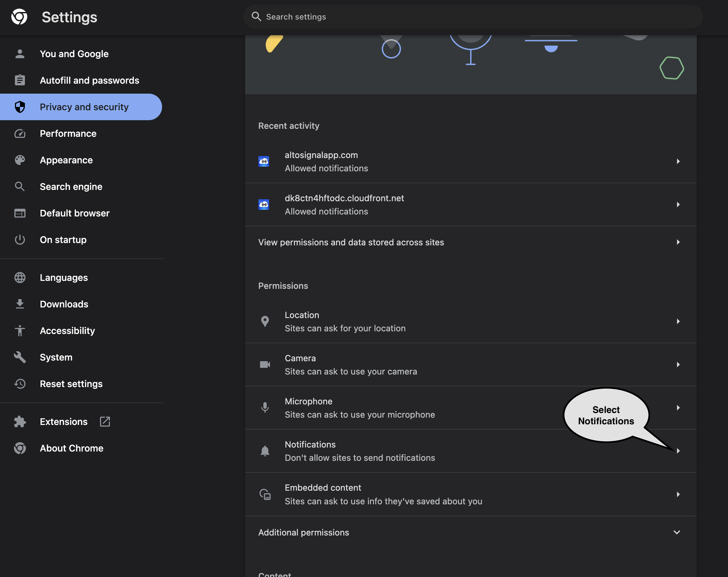
Task: Go to the Appearance settings section
Action: coord(66,160)
